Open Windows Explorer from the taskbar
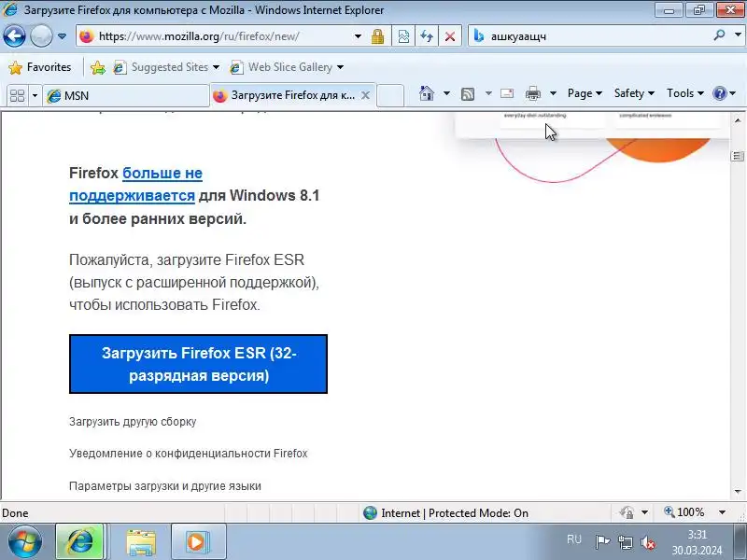747x560 pixels. tap(141, 542)
